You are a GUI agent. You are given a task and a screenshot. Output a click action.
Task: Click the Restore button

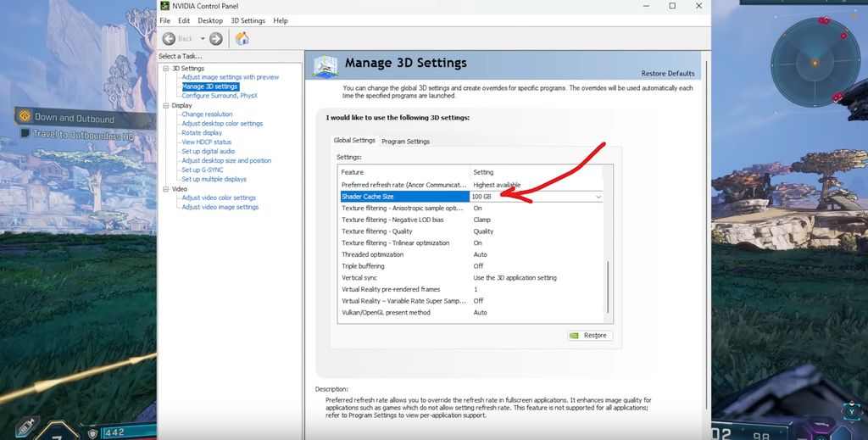(589, 336)
